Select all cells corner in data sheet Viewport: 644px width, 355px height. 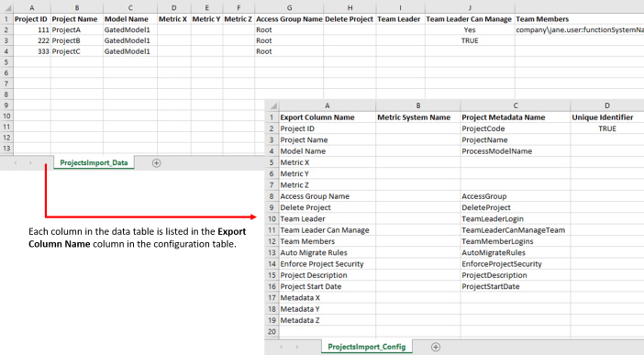(6, 8)
